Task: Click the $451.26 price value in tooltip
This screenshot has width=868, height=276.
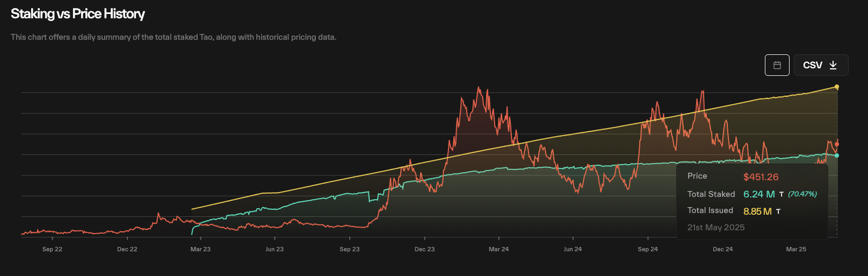Action: 761,177
